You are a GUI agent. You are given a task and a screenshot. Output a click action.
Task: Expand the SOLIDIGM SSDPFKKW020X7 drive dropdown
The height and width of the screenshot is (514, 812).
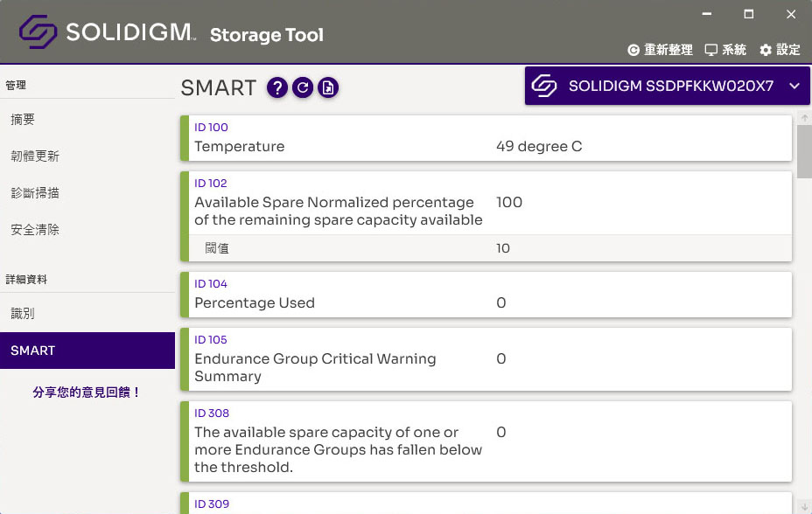click(667, 86)
